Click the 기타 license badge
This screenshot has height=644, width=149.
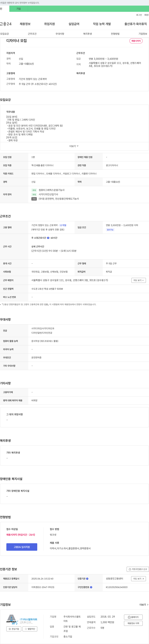pyautogui.click(x=34, y=199)
